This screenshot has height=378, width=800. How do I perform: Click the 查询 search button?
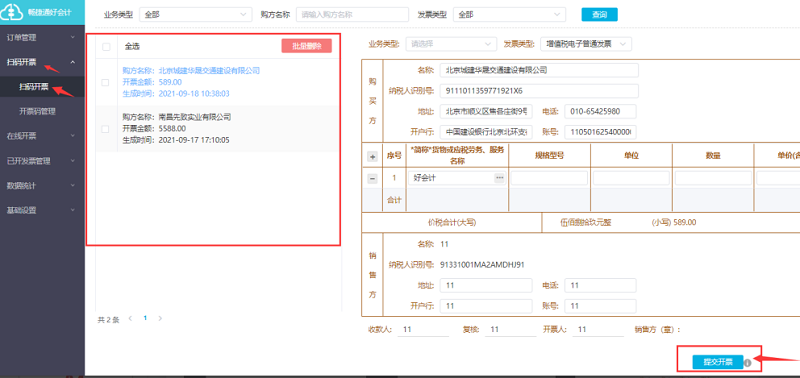pyautogui.click(x=599, y=15)
